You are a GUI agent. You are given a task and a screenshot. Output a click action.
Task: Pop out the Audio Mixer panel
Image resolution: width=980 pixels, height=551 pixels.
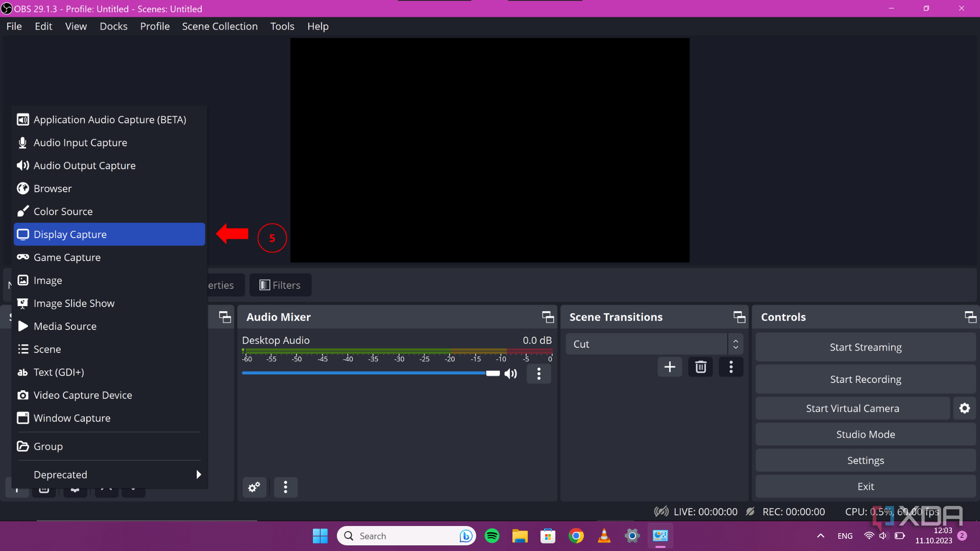[x=548, y=317]
